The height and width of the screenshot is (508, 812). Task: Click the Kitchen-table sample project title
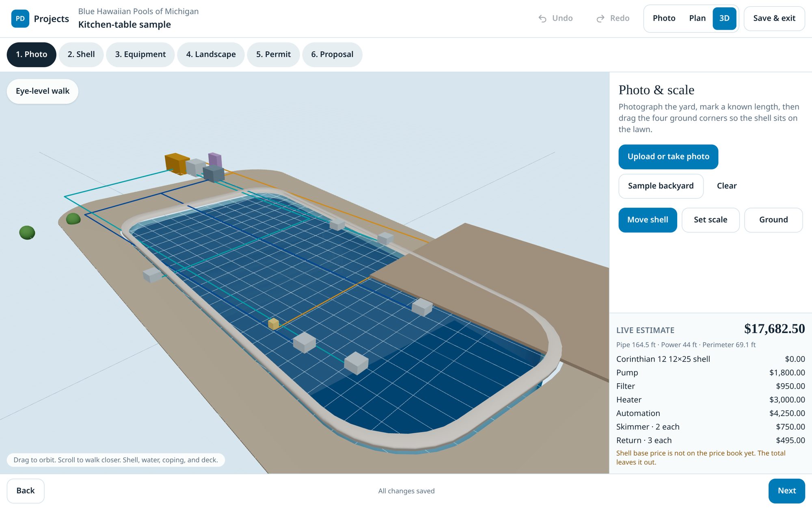pyautogui.click(x=124, y=25)
